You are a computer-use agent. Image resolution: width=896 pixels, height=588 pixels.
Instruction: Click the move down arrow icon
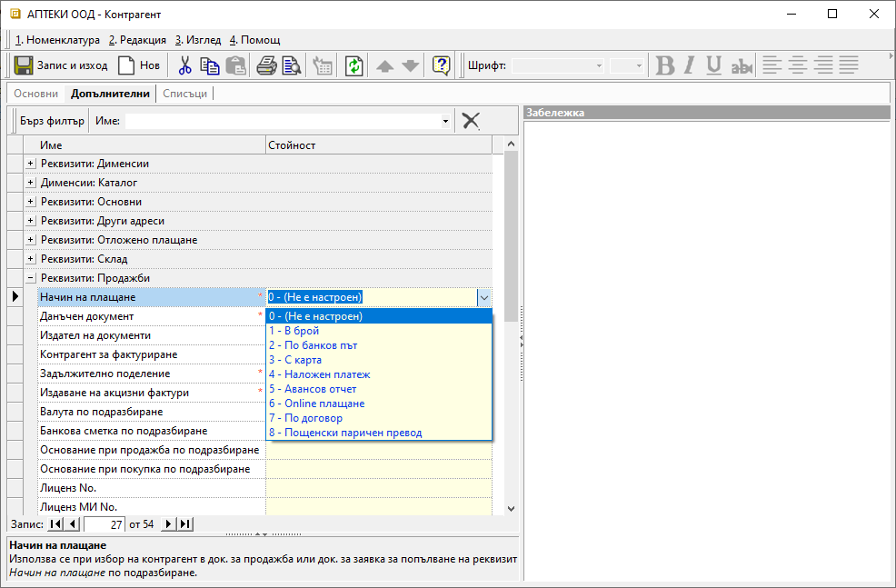coord(410,65)
